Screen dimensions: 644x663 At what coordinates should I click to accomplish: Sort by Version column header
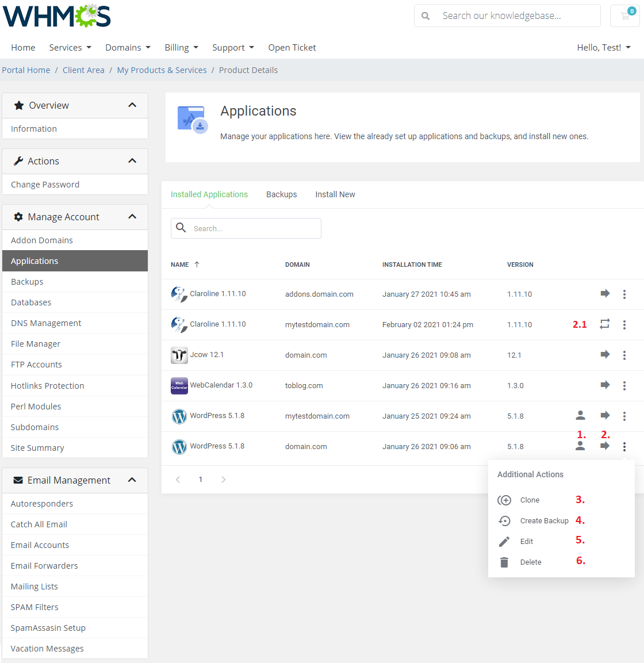(x=520, y=265)
